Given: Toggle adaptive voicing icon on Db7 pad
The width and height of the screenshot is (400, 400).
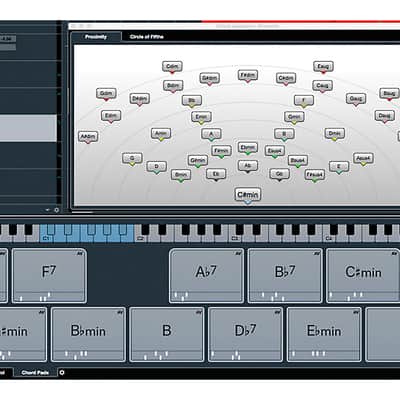Looking at the screenshot, I should pyautogui.click(x=277, y=312).
